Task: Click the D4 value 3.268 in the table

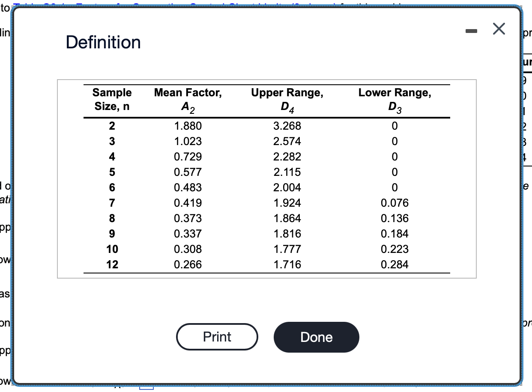Action: pyautogui.click(x=287, y=126)
